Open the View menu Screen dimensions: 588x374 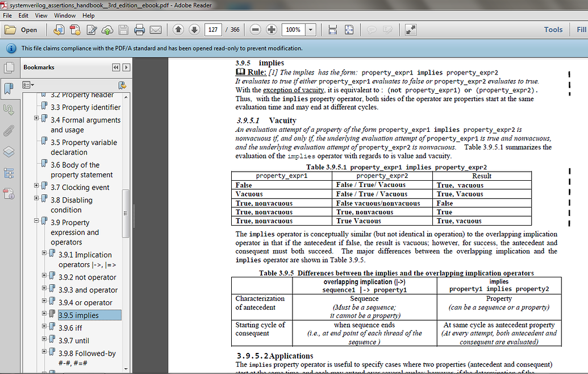coord(41,15)
